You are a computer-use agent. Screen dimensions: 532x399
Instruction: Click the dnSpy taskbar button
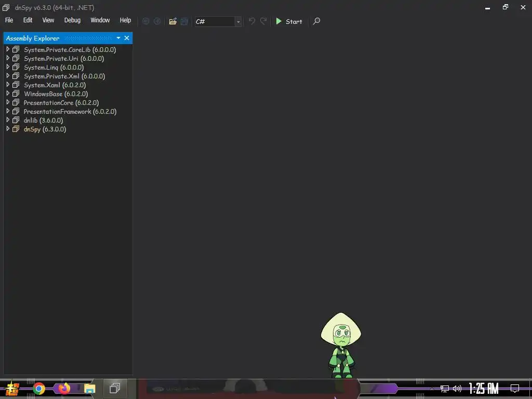coord(115,388)
